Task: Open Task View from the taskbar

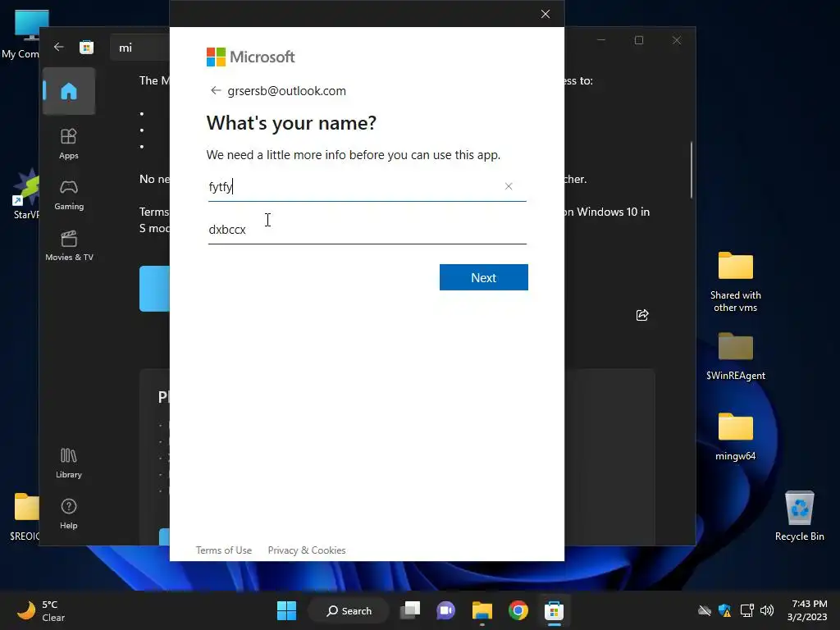Action: [411, 610]
